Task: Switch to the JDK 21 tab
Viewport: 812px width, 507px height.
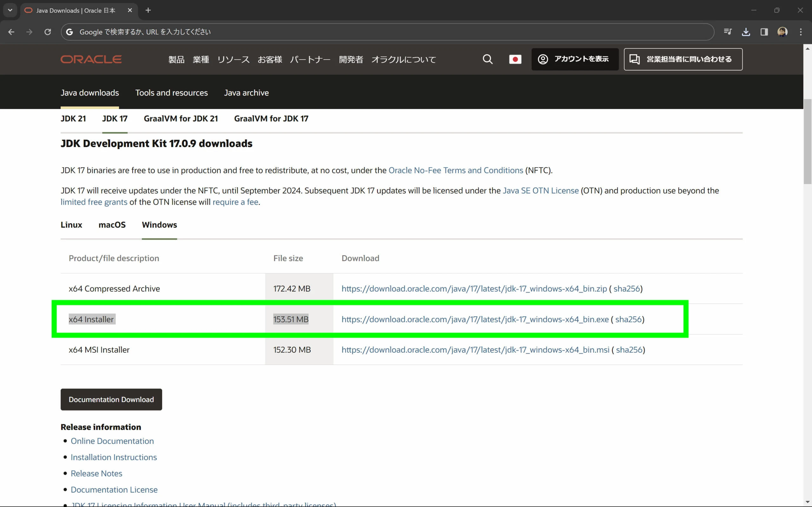Action: 73,119
